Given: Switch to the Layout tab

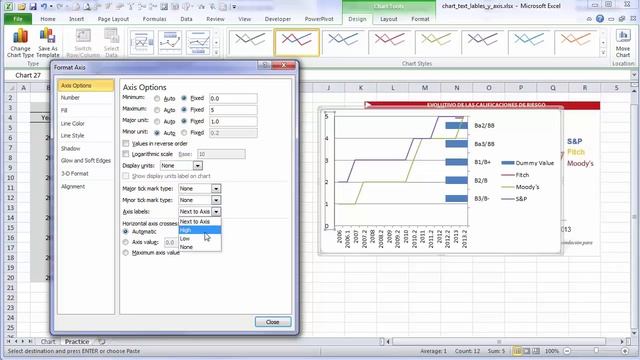Looking at the screenshot, I should pos(389,19).
